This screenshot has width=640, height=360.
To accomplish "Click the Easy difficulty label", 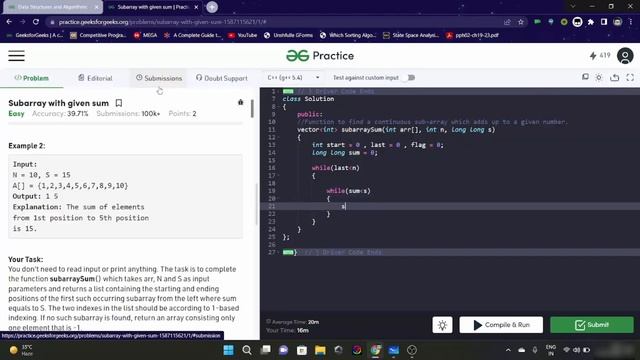I will click(x=16, y=113).
